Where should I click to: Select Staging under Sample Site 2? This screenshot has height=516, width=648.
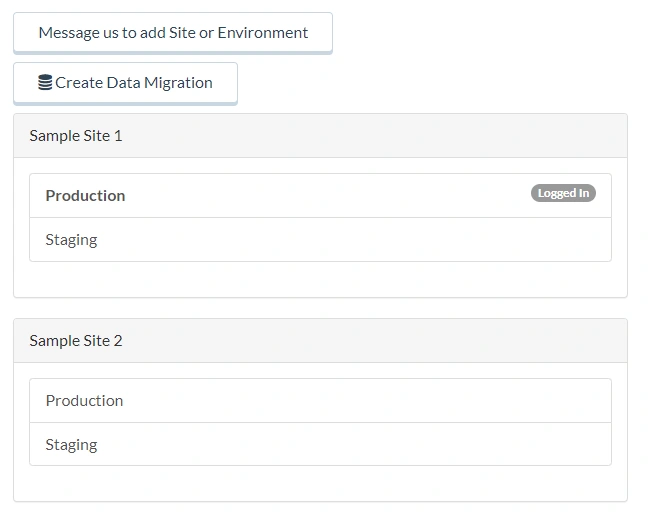click(x=320, y=444)
